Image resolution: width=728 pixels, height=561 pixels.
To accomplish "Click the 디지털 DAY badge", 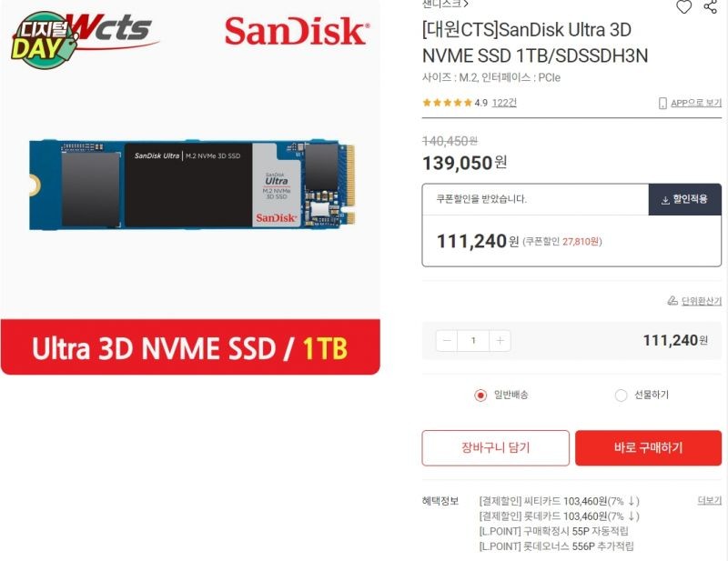I will (x=43, y=41).
